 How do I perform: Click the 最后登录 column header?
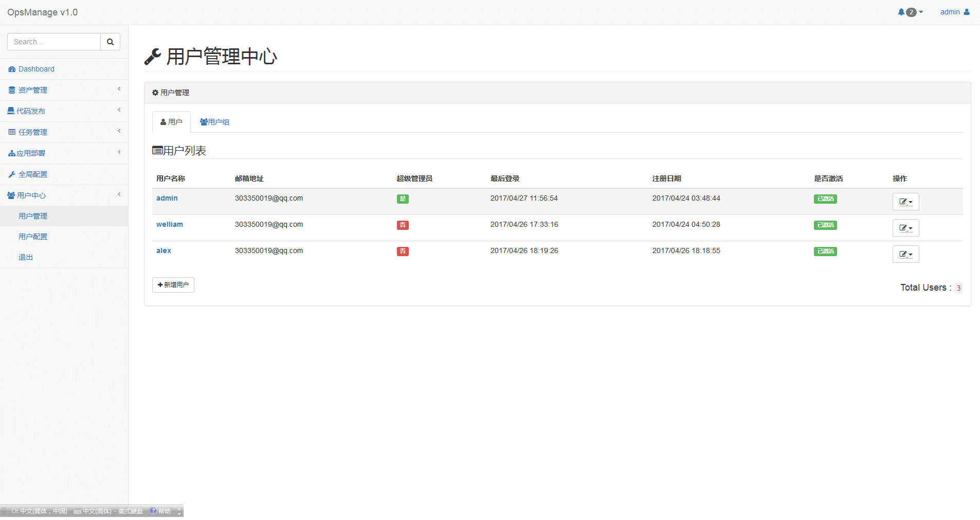pyautogui.click(x=505, y=178)
